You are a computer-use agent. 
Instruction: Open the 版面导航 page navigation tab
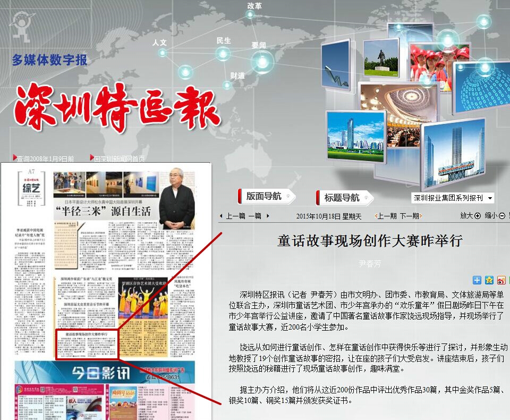pos(265,196)
